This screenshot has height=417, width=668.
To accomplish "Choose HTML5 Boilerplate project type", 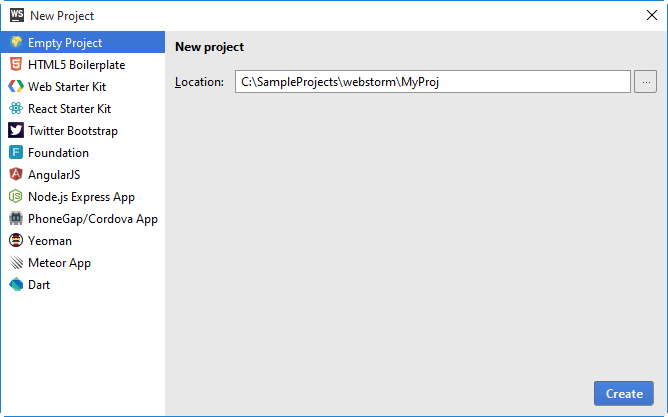I will [x=76, y=65].
